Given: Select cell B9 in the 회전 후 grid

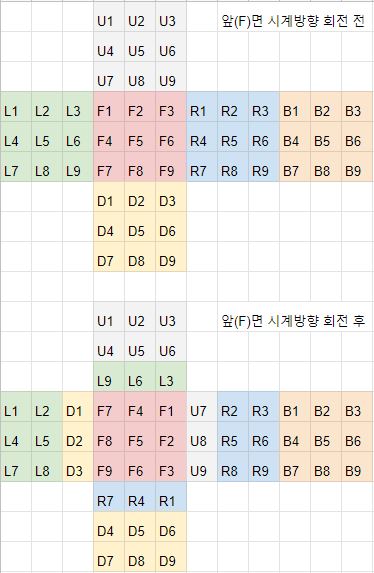Looking at the screenshot, I should click(x=357, y=467).
